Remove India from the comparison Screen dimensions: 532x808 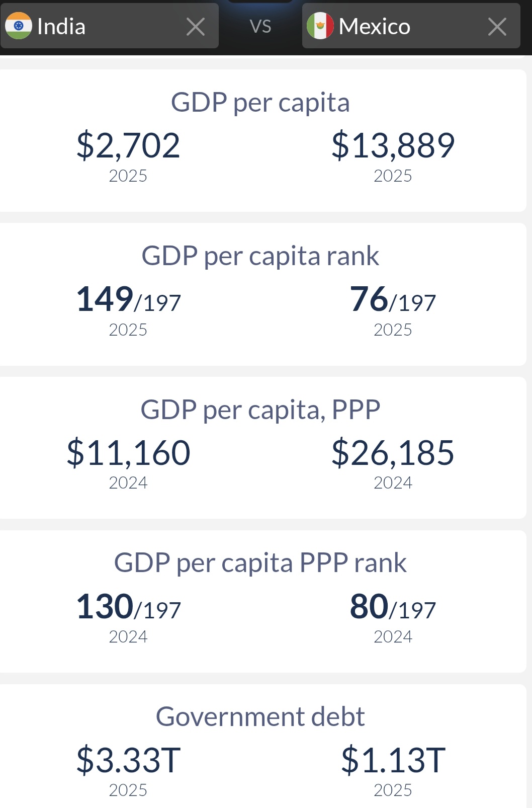[x=196, y=27]
